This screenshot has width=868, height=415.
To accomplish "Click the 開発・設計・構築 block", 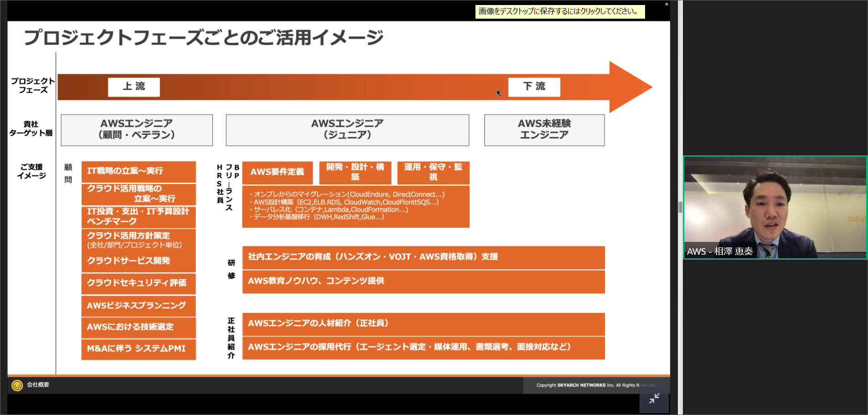I will (355, 172).
